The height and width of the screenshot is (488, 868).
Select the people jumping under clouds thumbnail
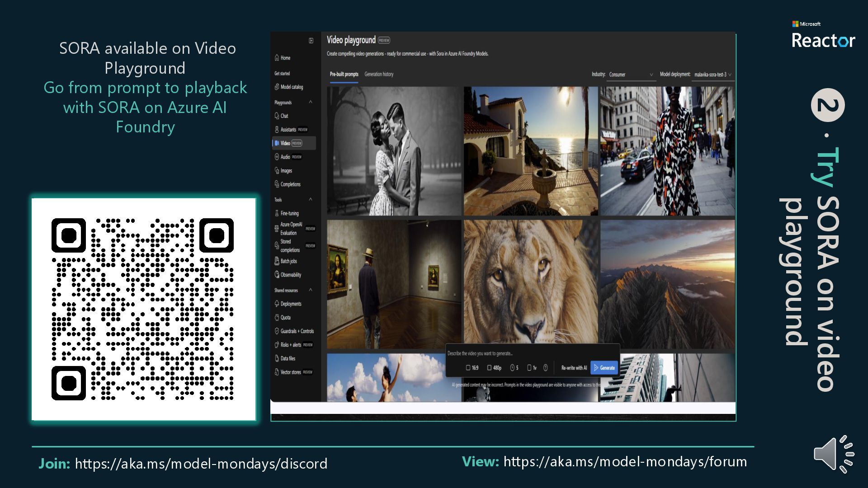point(387,378)
